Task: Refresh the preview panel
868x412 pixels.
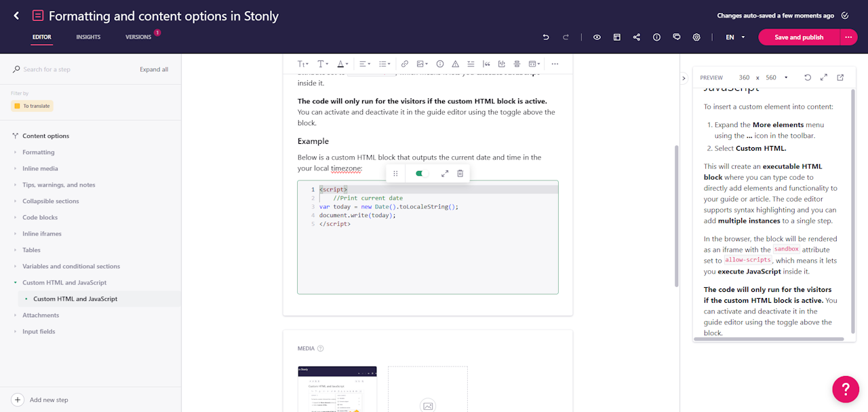Action: [808, 77]
